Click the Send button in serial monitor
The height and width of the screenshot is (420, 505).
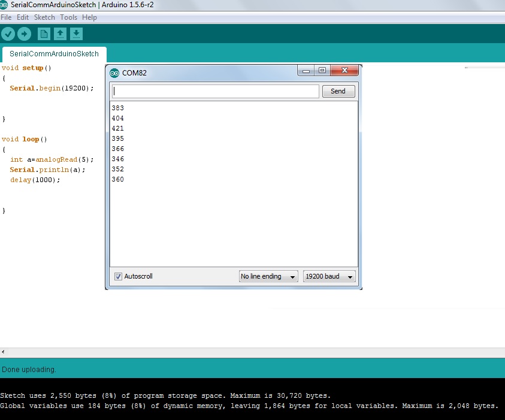[x=338, y=91]
